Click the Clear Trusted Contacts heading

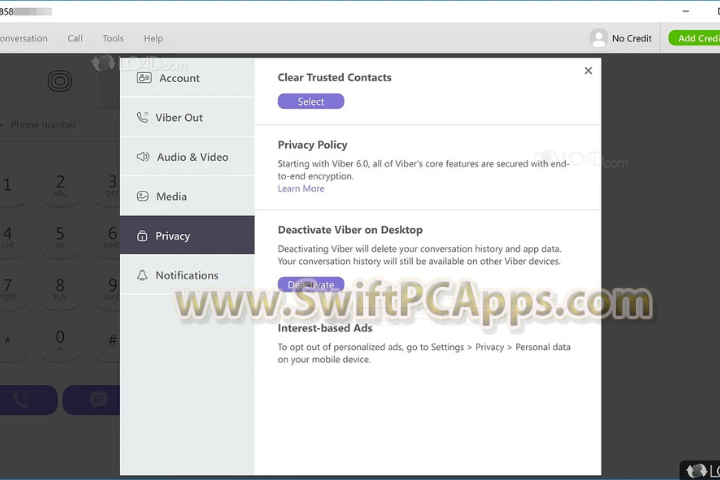[334, 77]
